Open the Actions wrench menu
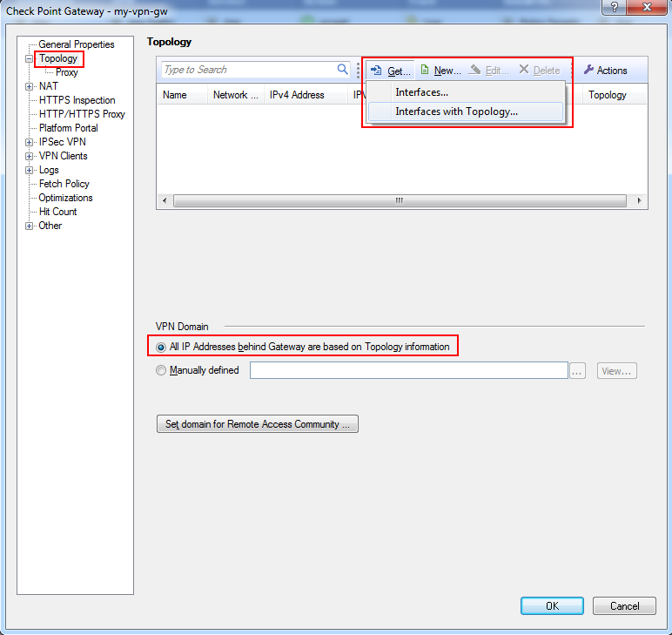The image size is (672, 635). point(606,71)
